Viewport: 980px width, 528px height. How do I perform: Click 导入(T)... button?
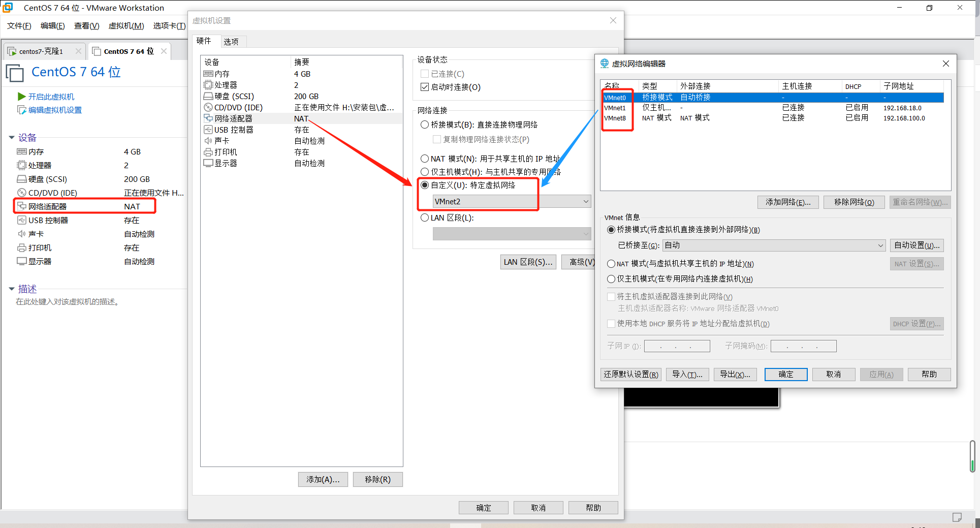pyautogui.click(x=687, y=375)
